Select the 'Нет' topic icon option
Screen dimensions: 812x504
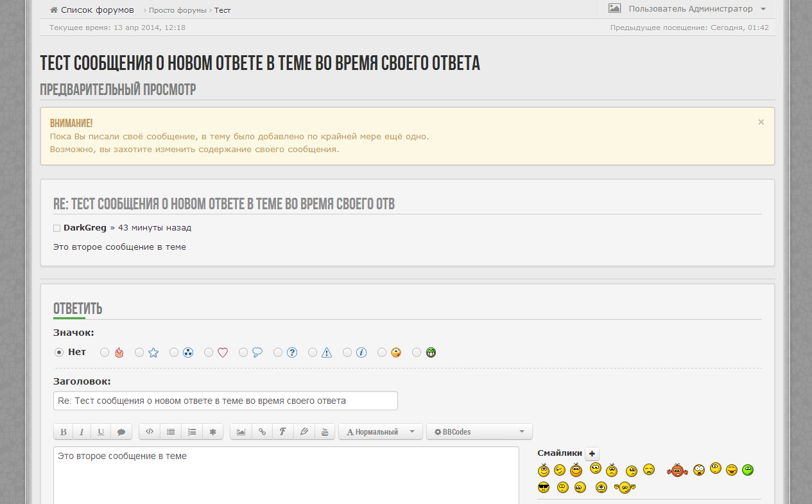[59, 352]
